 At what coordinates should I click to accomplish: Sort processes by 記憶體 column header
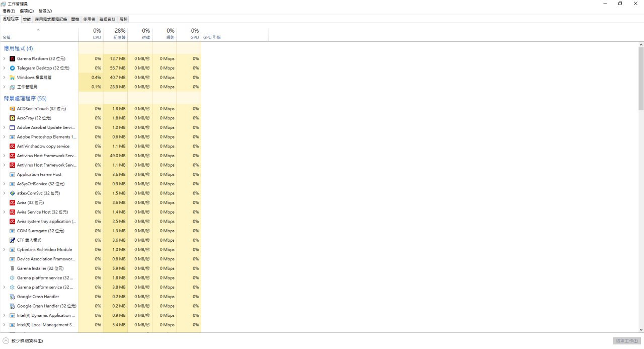point(119,34)
